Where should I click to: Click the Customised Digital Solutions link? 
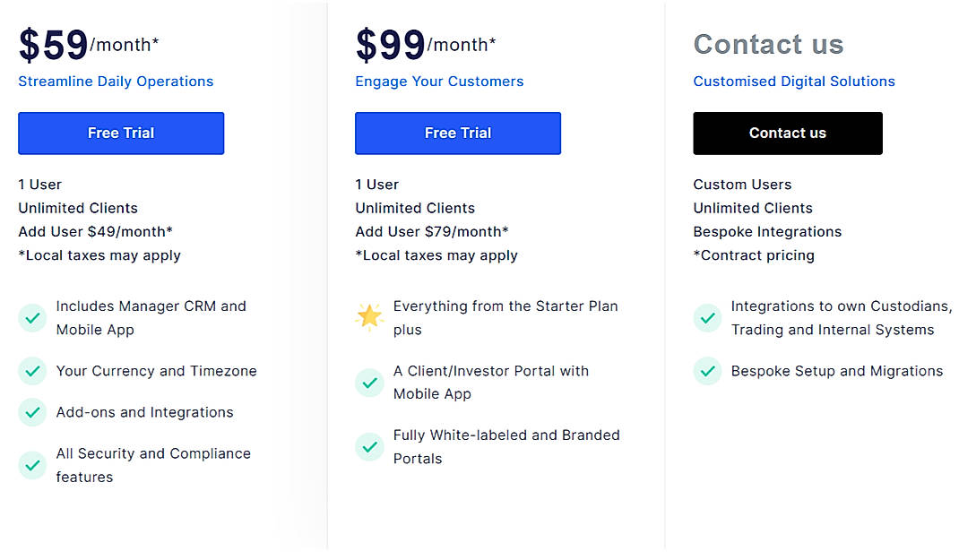pyautogui.click(x=793, y=81)
